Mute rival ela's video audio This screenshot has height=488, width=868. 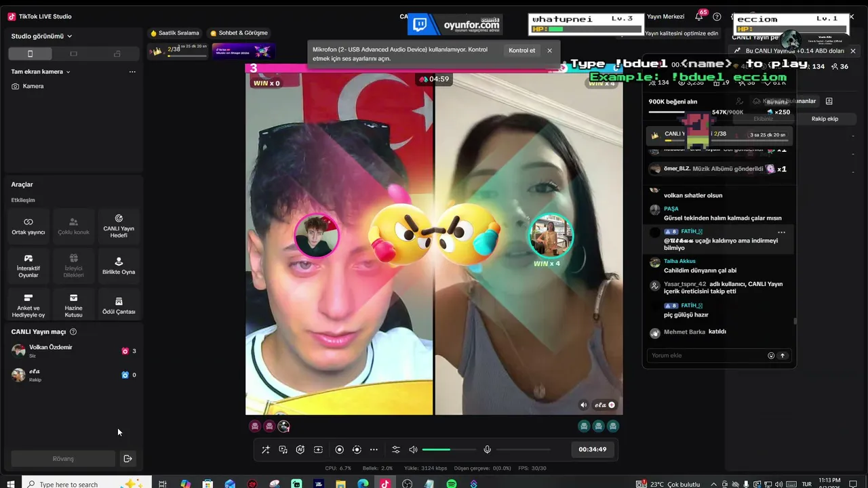pos(584,405)
